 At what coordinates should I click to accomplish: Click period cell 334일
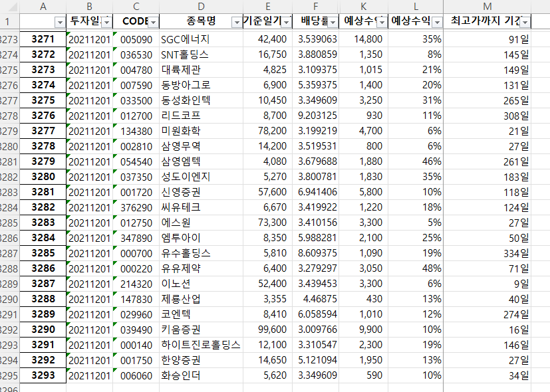487,253
